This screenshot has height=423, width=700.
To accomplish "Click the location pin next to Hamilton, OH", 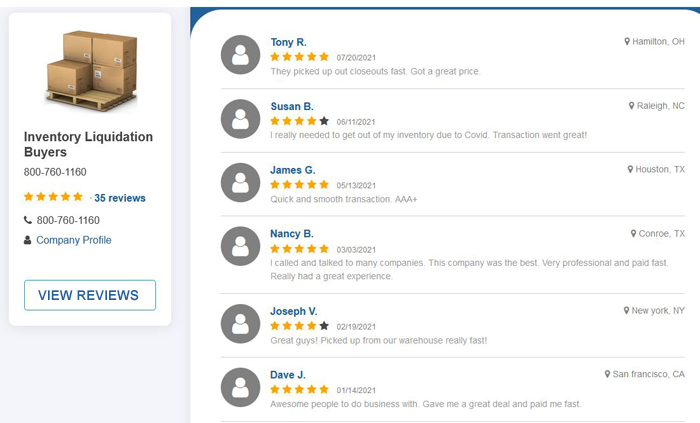I will click(x=627, y=42).
